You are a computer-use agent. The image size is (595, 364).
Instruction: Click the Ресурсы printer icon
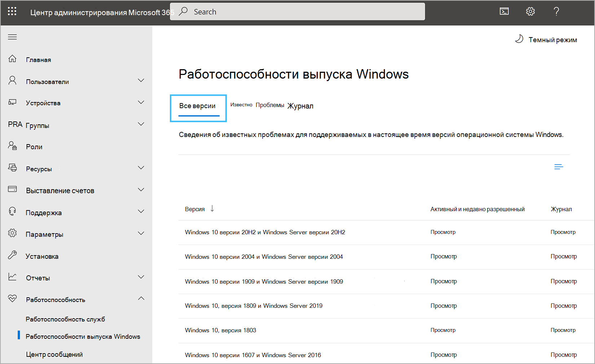coord(12,168)
